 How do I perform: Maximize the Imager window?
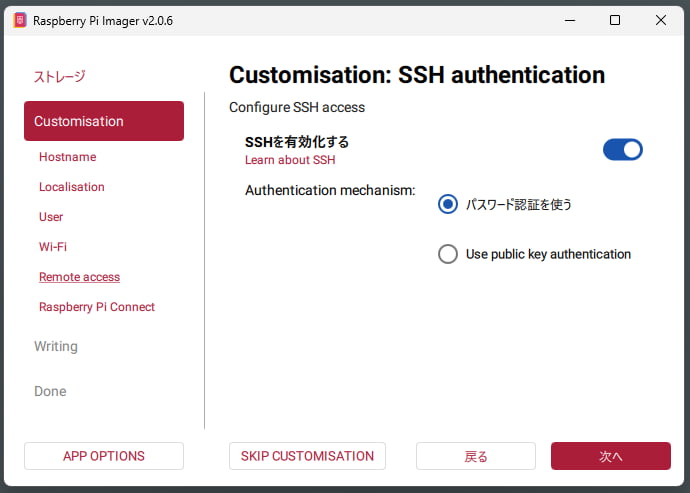pyautogui.click(x=615, y=20)
